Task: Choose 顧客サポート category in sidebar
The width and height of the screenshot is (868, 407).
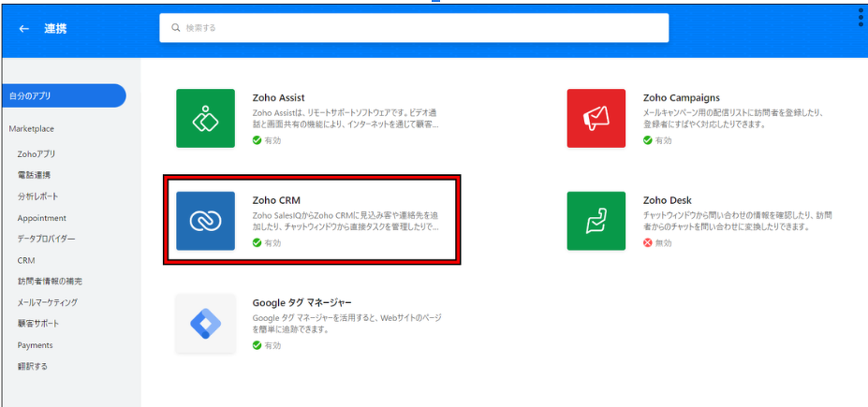Action: click(x=38, y=324)
